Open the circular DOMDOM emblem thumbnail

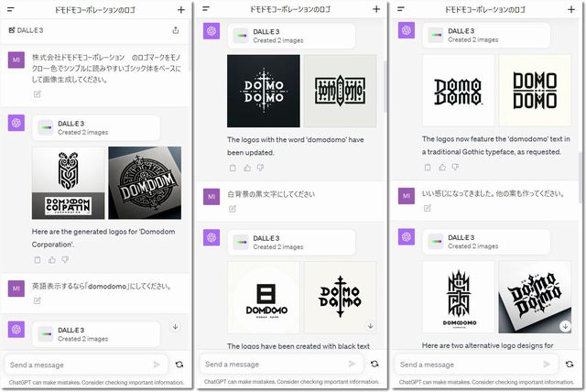coord(145,183)
